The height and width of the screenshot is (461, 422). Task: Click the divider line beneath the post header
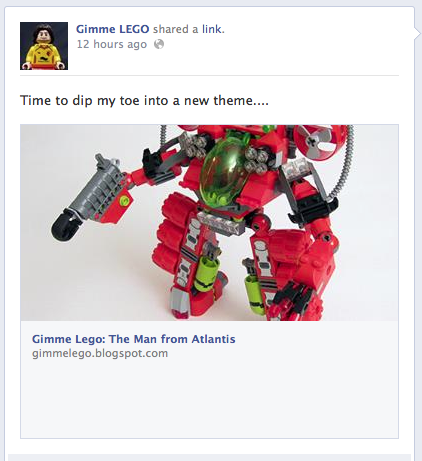click(x=209, y=76)
